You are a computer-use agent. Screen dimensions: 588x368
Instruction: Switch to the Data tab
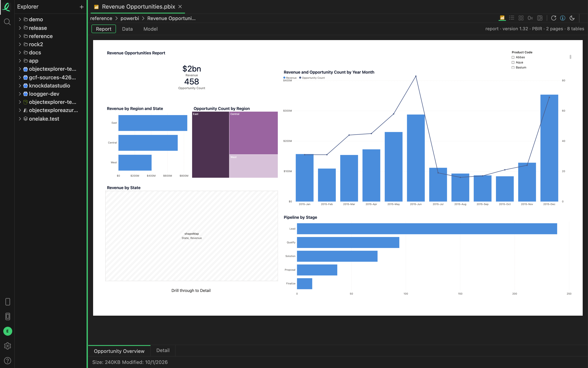[x=127, y=29]
